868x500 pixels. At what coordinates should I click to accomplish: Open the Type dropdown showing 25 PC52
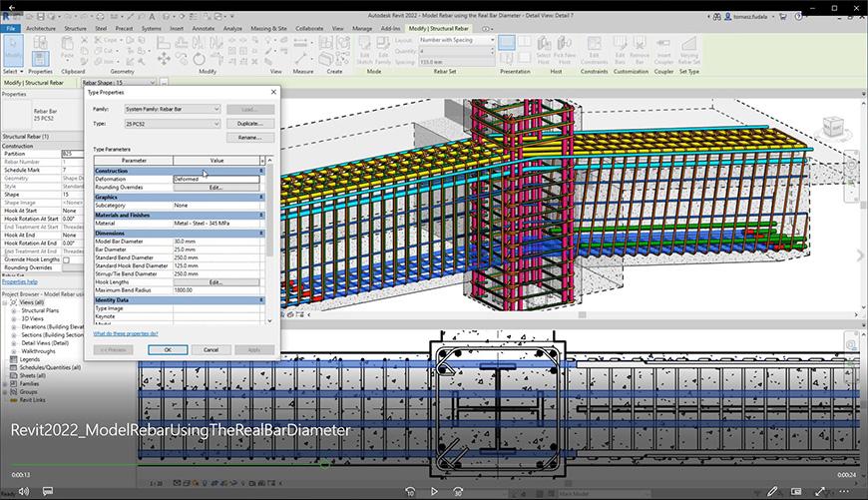click(173, 124)
